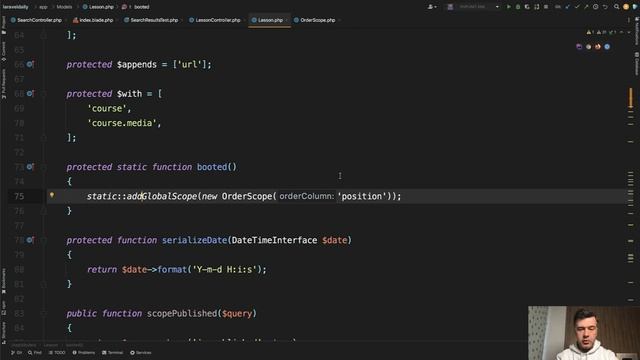
Task: Open the Git tool window at bottom
Action: click(x=16, y=353)
